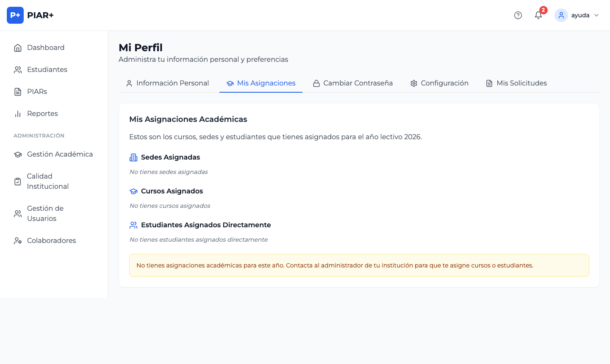Switch to Información Personal tab
Image resolution: width=610 pixels, height=364 pixels.
[168, 83]
